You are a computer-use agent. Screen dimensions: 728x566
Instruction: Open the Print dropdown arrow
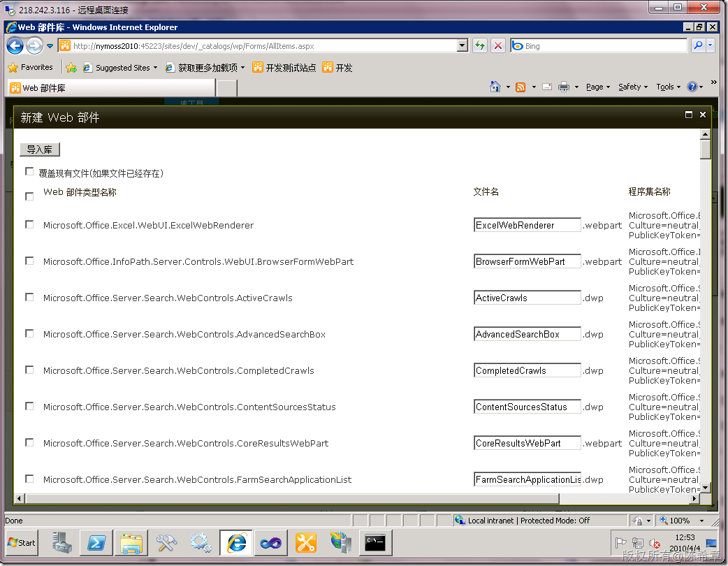[576, 87]
